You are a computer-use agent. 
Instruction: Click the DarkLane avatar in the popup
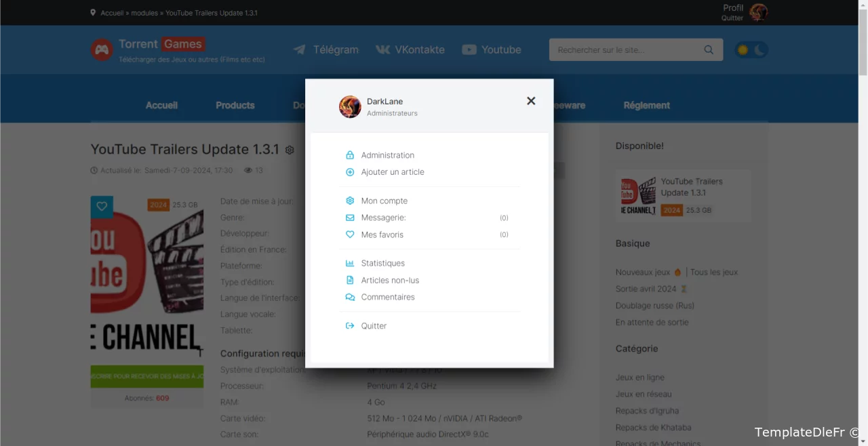[x=350, y=107]
